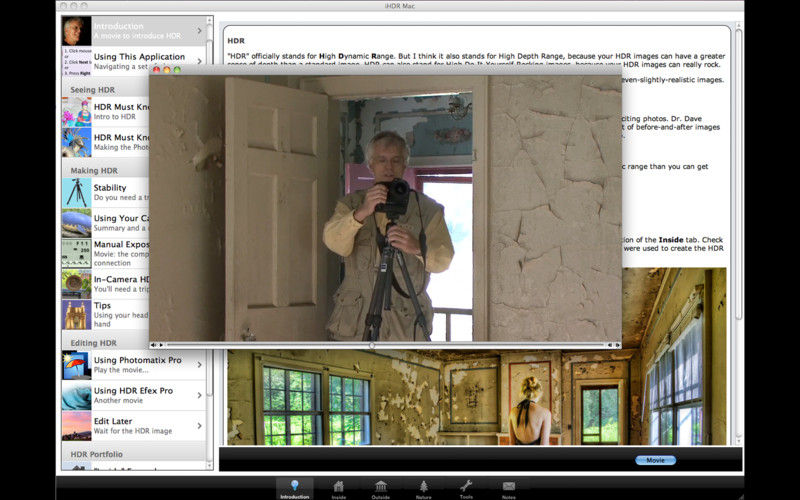The image size is (800, 500).
Task: Expand the Using Photomatix Pro chevron
Action: click(199, 365)
